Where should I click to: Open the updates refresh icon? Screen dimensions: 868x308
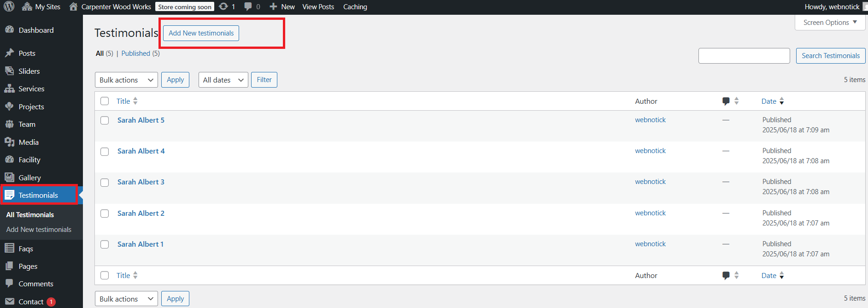223,6
